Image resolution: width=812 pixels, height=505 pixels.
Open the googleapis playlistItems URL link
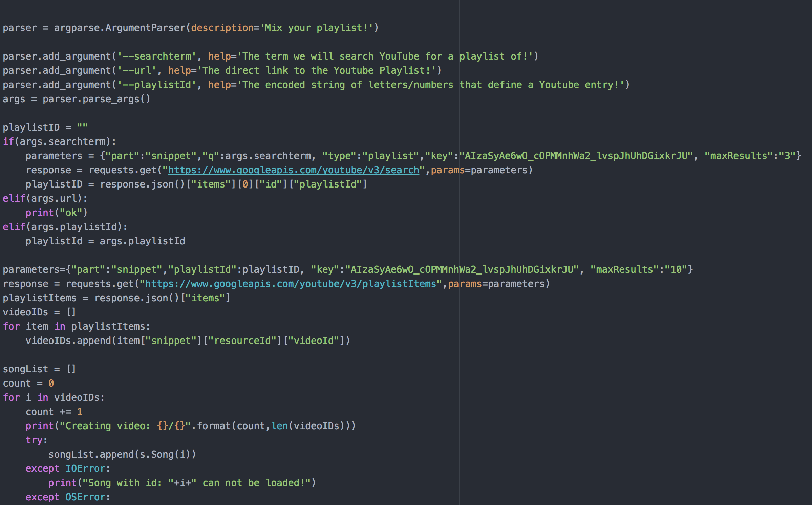coord(291,284)
